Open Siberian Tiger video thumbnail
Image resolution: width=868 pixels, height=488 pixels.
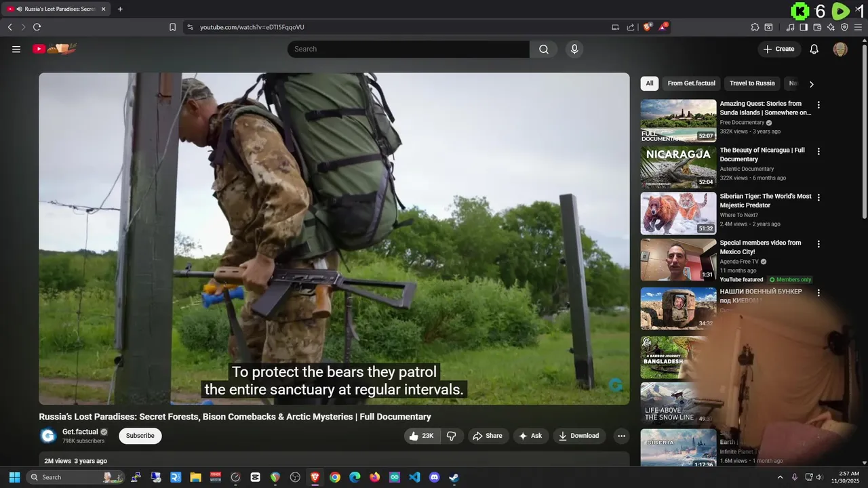click(x=678, y=213)
